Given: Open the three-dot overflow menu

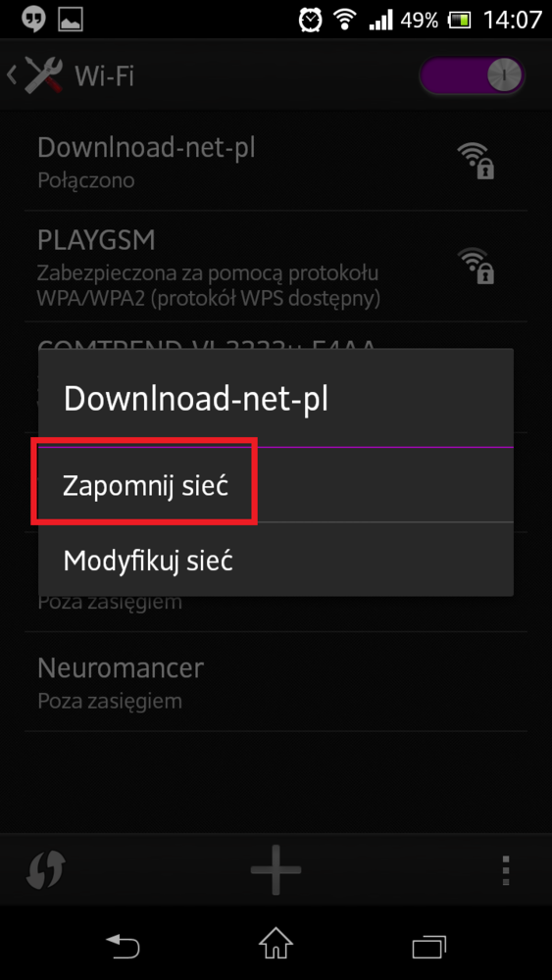Looking at the screenshot, I should (x=506, y=869).
